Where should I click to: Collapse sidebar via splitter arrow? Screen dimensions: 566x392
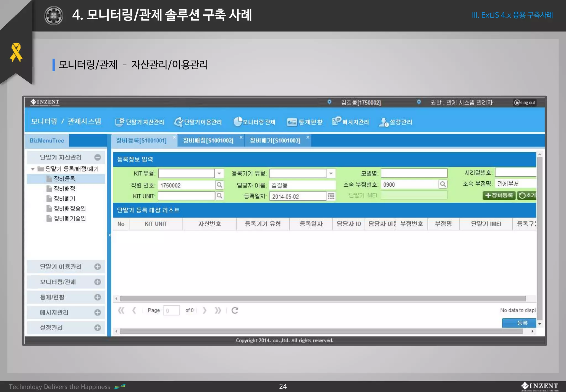click(109, 235)
